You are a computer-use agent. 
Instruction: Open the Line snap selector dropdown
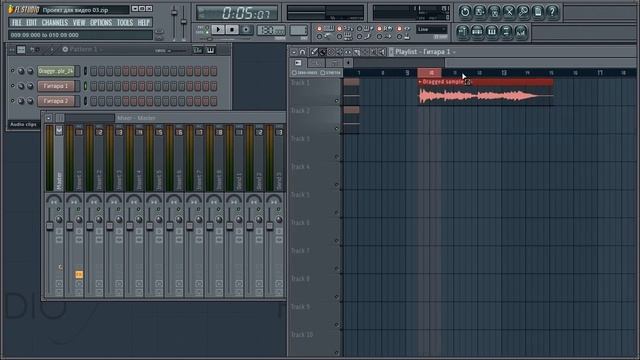[431, 29]
